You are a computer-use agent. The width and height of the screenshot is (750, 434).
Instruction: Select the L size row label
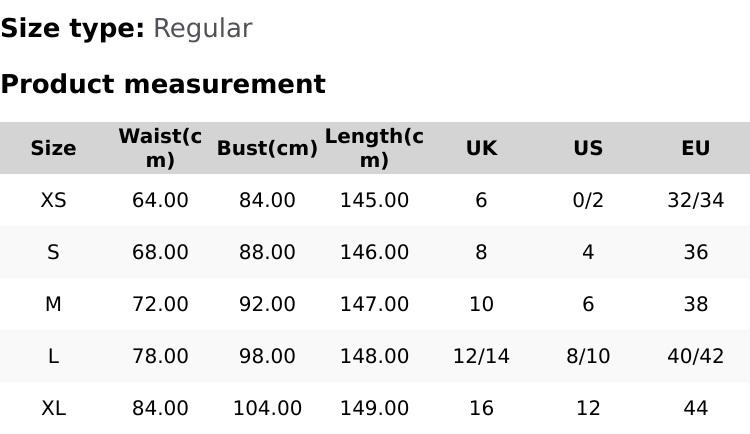pyautogui.click(x=53, y=356)
